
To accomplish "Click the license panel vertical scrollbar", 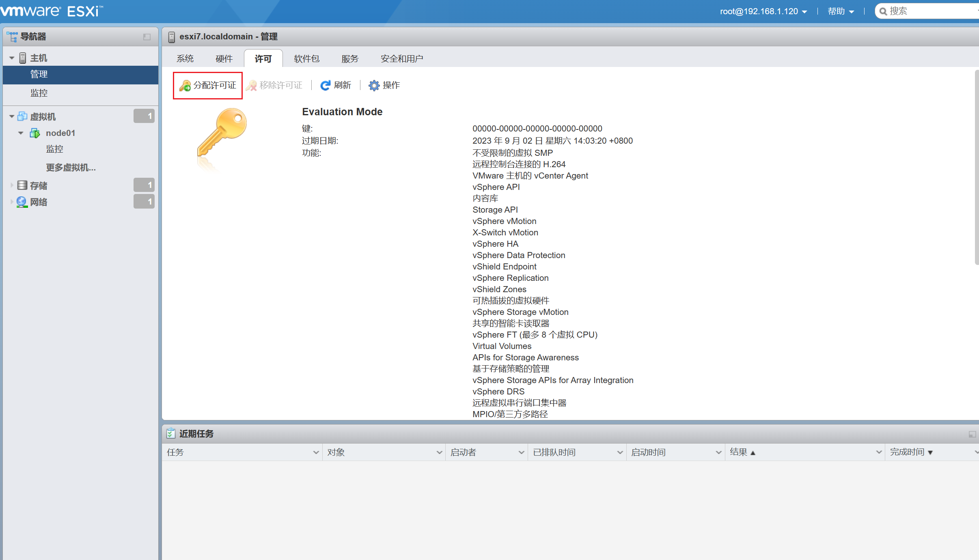I will coord(977,168).
